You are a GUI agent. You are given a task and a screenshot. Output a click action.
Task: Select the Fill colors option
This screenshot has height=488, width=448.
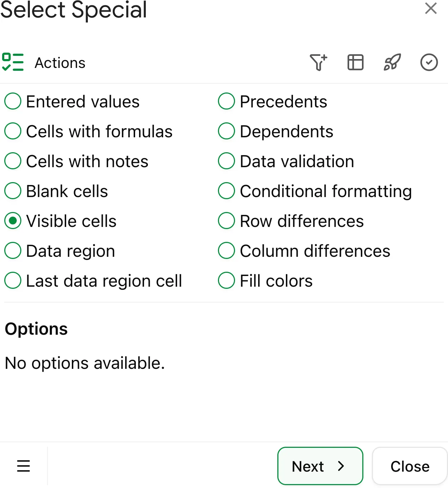coord(226,280)
